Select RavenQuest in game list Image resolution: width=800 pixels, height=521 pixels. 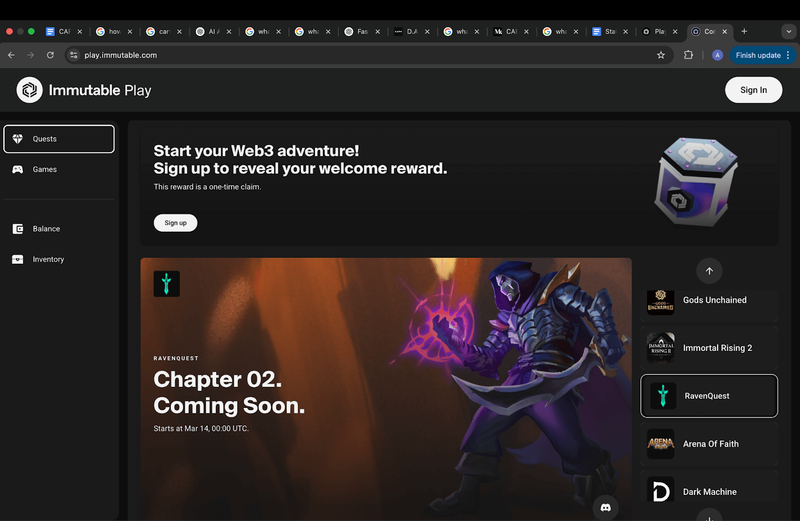coord(709,396)
